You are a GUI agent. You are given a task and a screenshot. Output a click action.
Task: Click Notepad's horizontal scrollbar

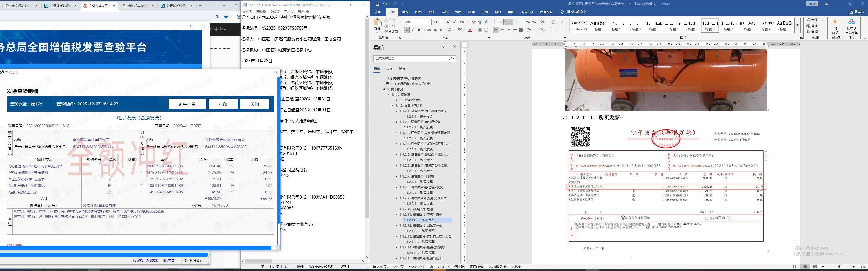click(x=303, y=261)
